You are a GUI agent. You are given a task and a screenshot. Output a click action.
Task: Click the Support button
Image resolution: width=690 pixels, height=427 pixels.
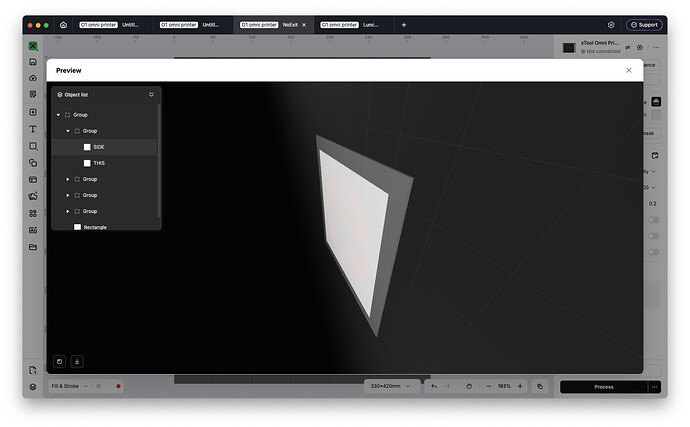[644, 25]
